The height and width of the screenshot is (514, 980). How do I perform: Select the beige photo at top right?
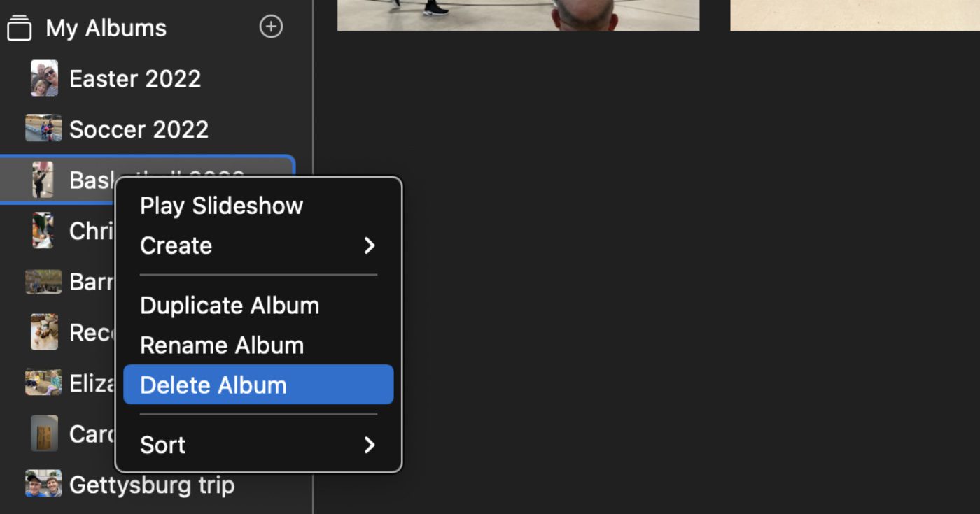click(854, 15)
